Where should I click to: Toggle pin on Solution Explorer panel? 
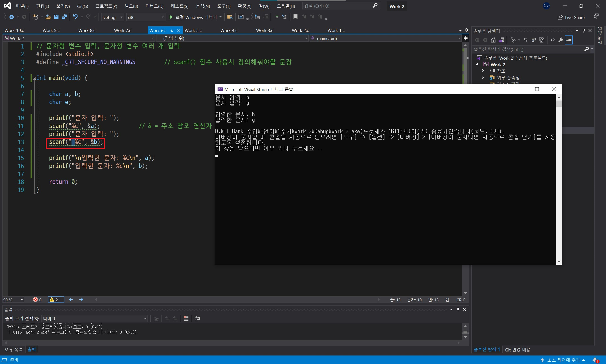click(584, 31)
